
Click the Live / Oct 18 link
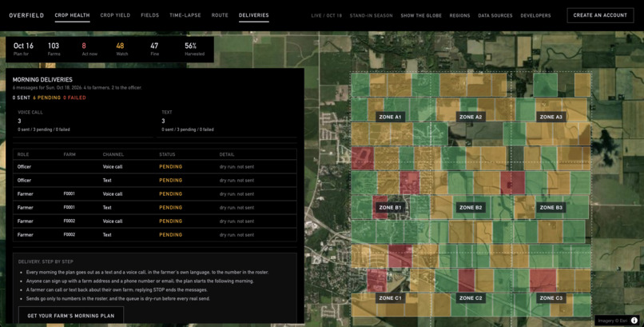pos(327,16)
